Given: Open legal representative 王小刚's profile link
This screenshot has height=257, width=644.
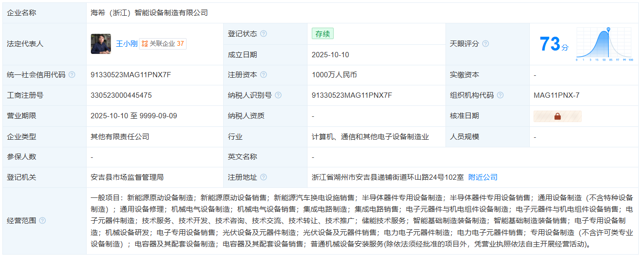Looking at the screenshot, I should point(127,44).
